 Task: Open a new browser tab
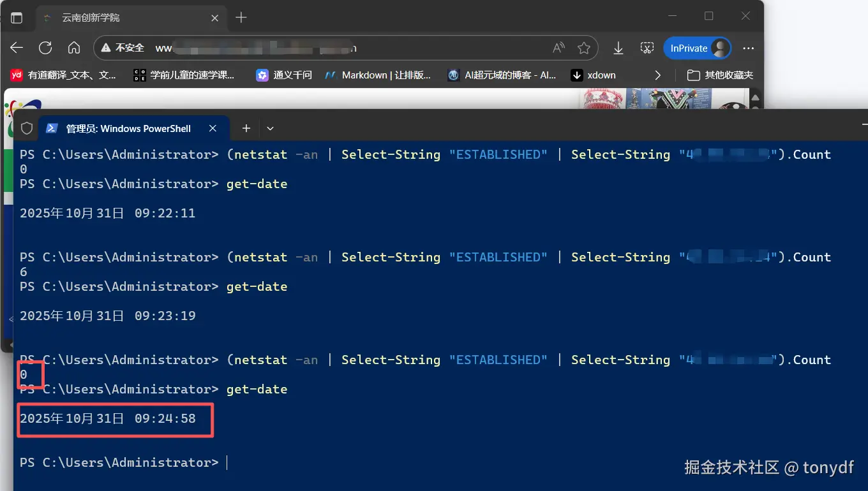pyautogui.click(x=241, y=18)
